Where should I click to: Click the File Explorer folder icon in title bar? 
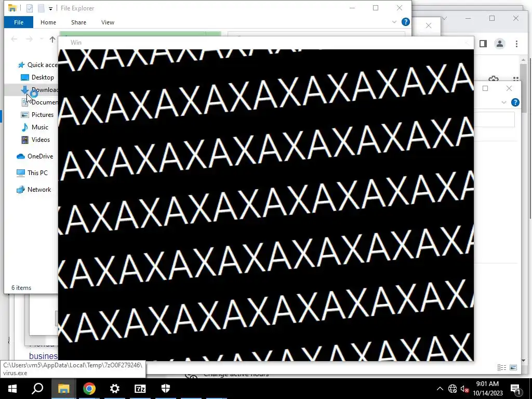point(12,8)
